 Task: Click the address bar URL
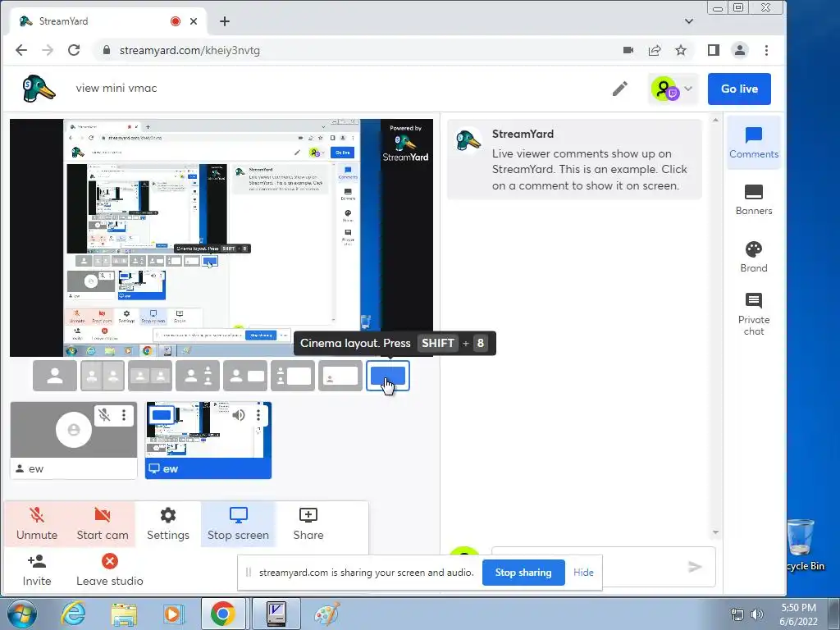tap(189, 50)
